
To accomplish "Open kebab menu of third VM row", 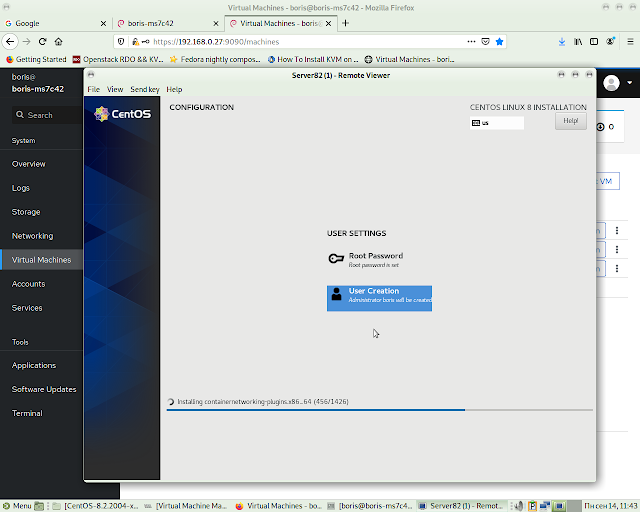I will [617, 268].
